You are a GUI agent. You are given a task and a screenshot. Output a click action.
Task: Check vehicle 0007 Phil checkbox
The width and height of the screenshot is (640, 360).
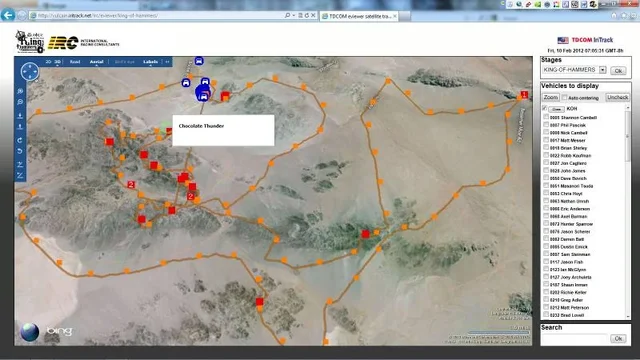(x=546, y=125)
